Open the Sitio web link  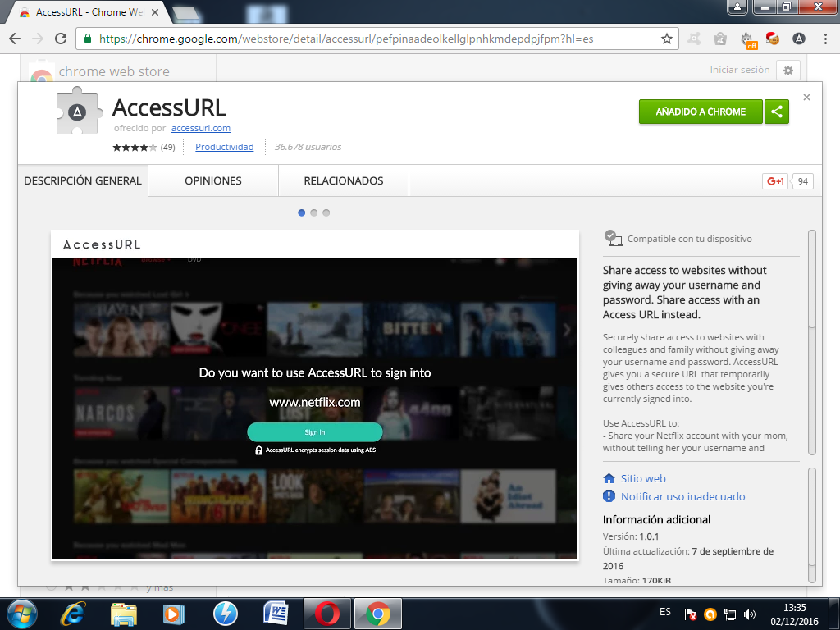coord(643,478)
